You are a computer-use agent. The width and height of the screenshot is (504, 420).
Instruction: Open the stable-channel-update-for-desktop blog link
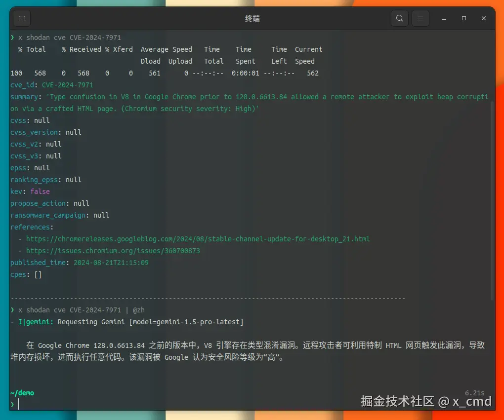pyautogui.click(x=198, y=239)
